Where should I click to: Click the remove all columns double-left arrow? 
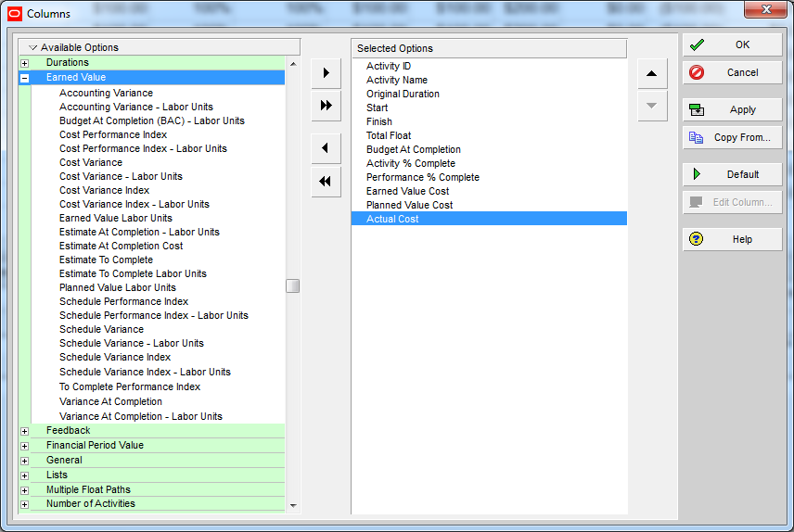click(326, 182)
